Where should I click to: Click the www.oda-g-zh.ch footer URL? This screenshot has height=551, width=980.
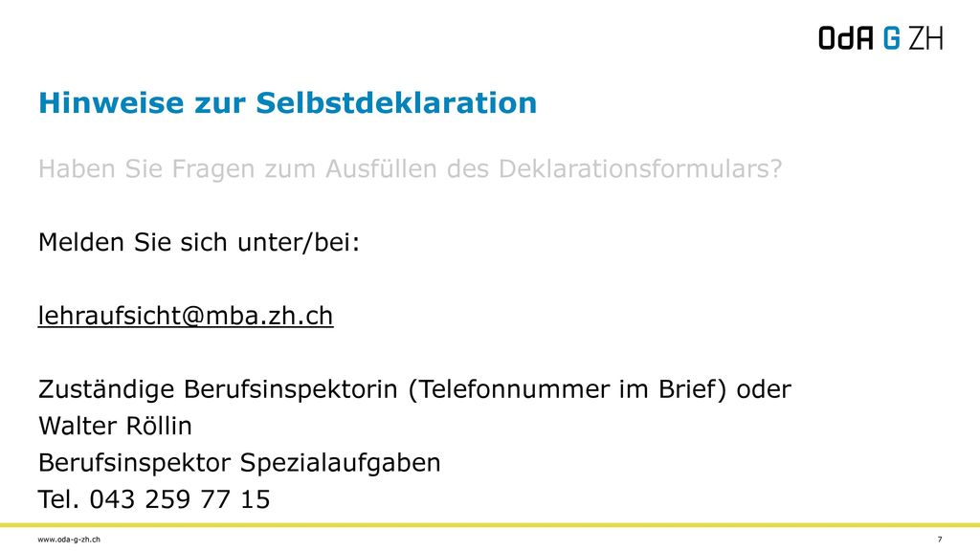(x=69, y=540)
